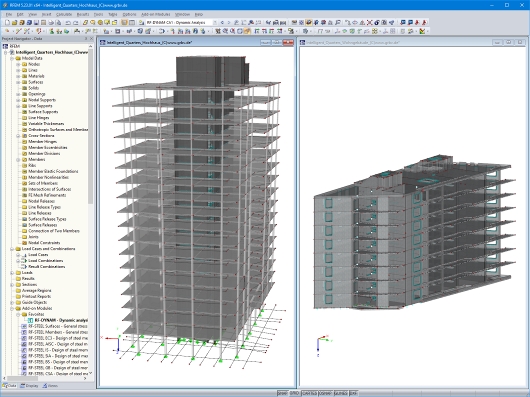The image size is (530, 397).
Task: Click the RF-DYNAM module icon in tree
Action: tap(30, 320)
